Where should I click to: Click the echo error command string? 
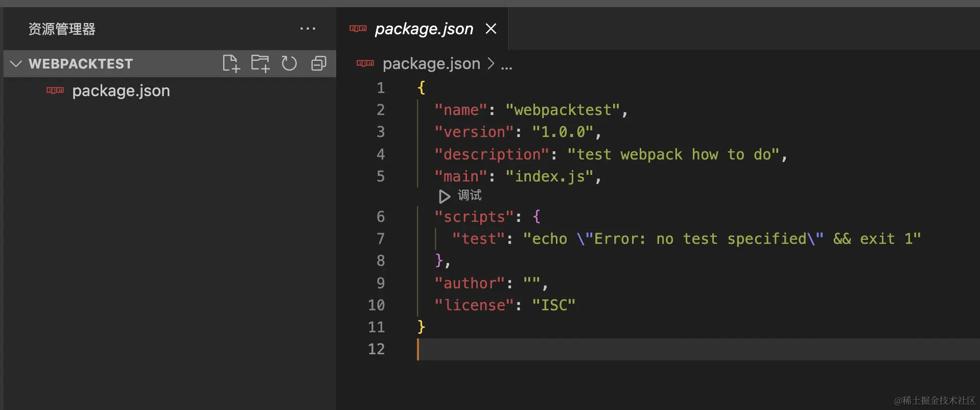point(722,239)
